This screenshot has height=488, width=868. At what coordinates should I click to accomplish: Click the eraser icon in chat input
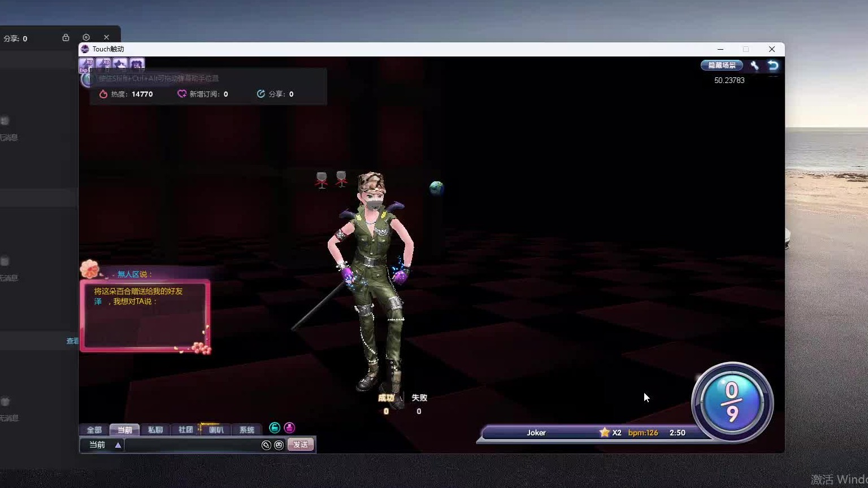click(x=266, y=445)
